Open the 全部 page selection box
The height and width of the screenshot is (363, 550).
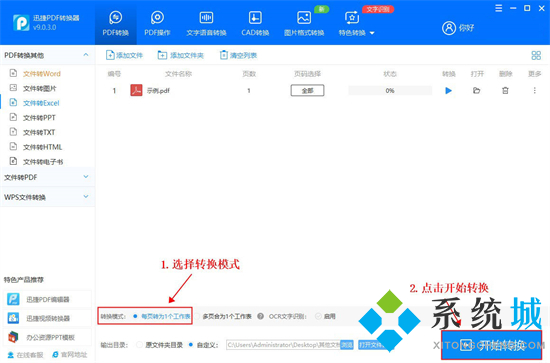[x=307, y=90]
